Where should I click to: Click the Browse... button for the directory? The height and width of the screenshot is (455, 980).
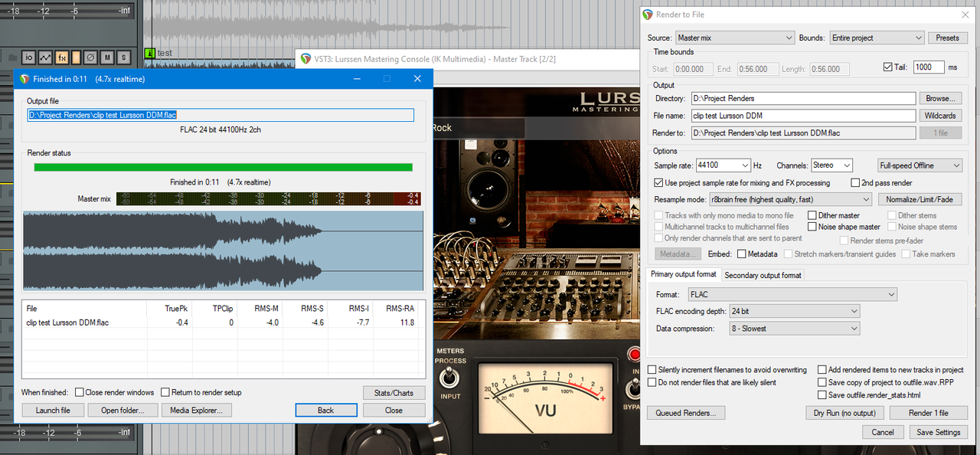[x=940, y=98]
